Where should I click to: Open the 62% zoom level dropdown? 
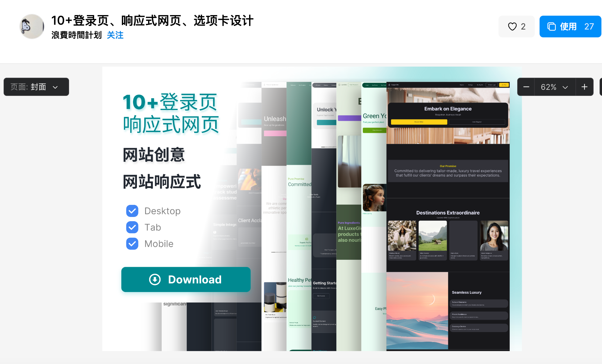click(555, 87)
